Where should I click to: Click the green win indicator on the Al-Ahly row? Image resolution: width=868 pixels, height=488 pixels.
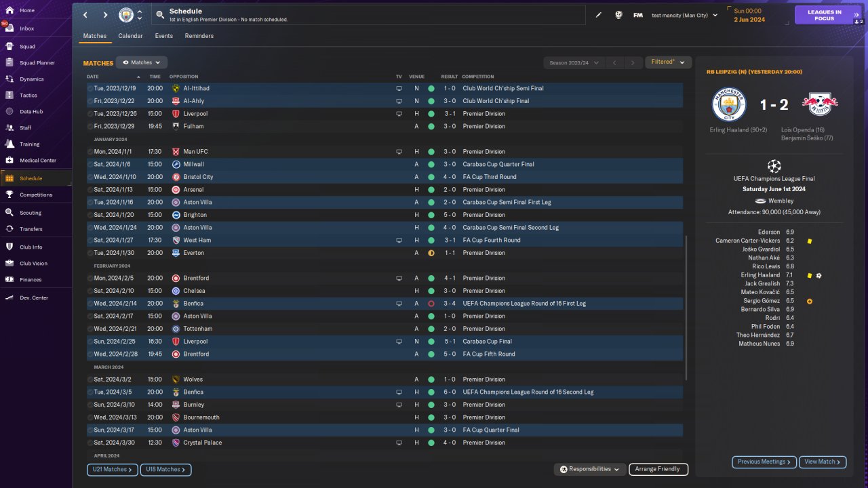431,101
